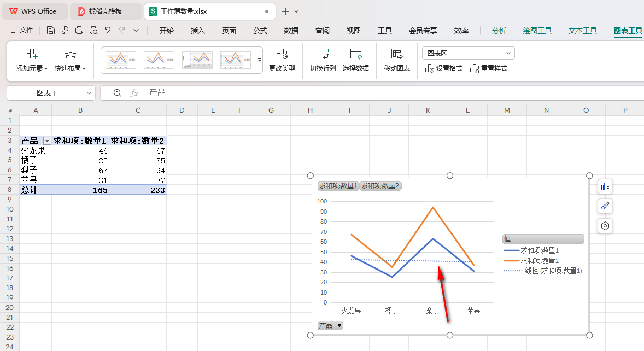Switch to the 视图 tab
The height and width of the screenshot is (351, 644).
[353, 31]
